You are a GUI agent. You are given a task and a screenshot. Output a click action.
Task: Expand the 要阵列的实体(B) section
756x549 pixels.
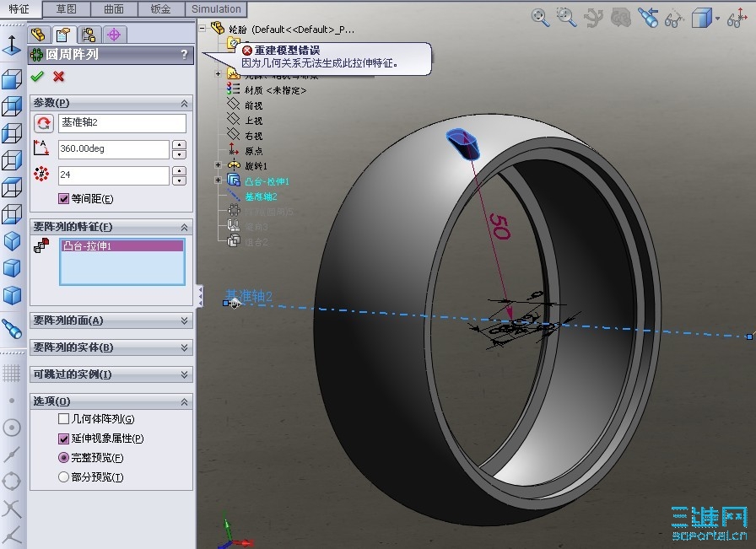coord(184,347)
